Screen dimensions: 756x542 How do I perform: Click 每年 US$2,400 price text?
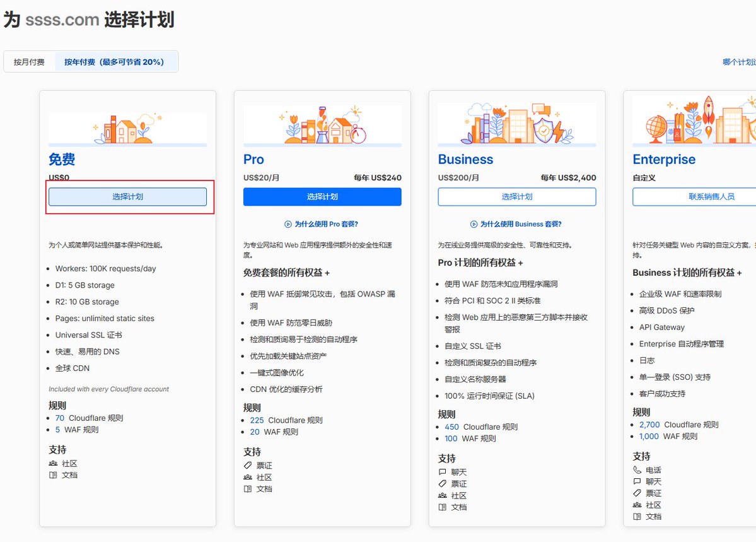click(x=569, y=177)
